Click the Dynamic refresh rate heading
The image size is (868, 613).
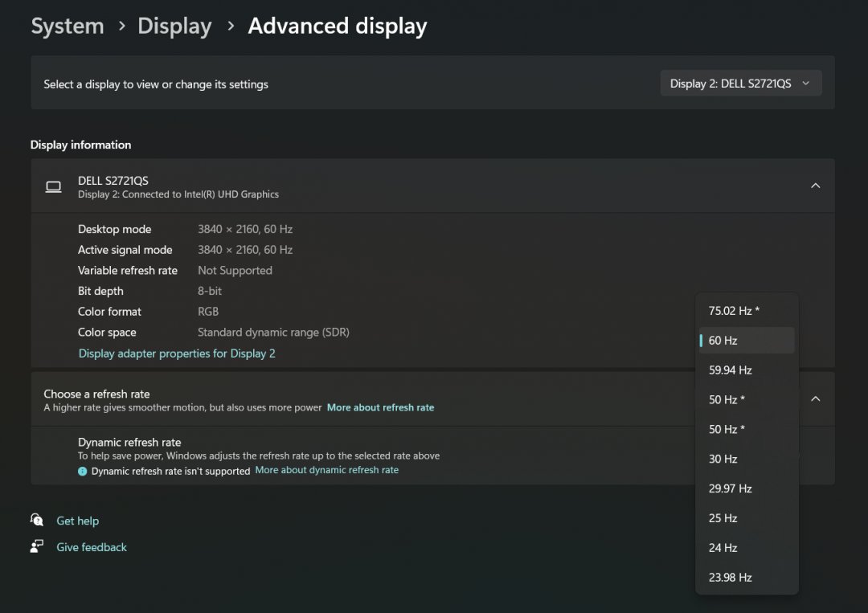click(x=129, y=443)
